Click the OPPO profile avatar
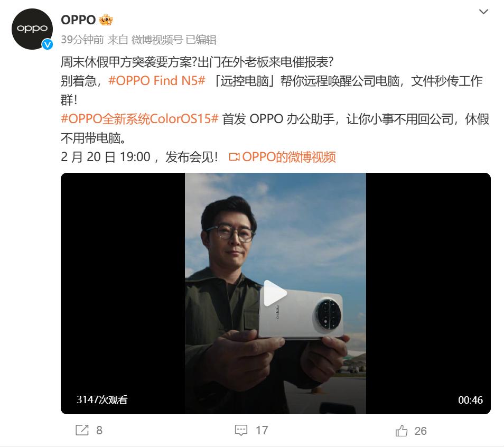Image resolution: width=504 pixels, height=447 pixels. [32, 29]
